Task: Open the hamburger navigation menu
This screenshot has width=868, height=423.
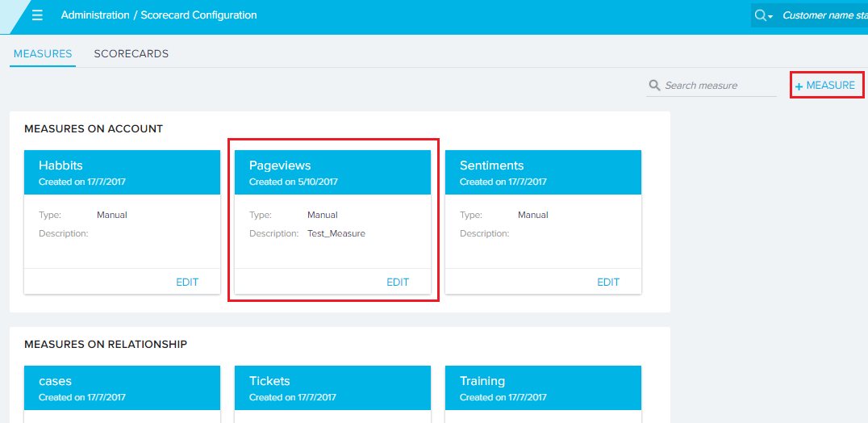Action: coord(37,15)
